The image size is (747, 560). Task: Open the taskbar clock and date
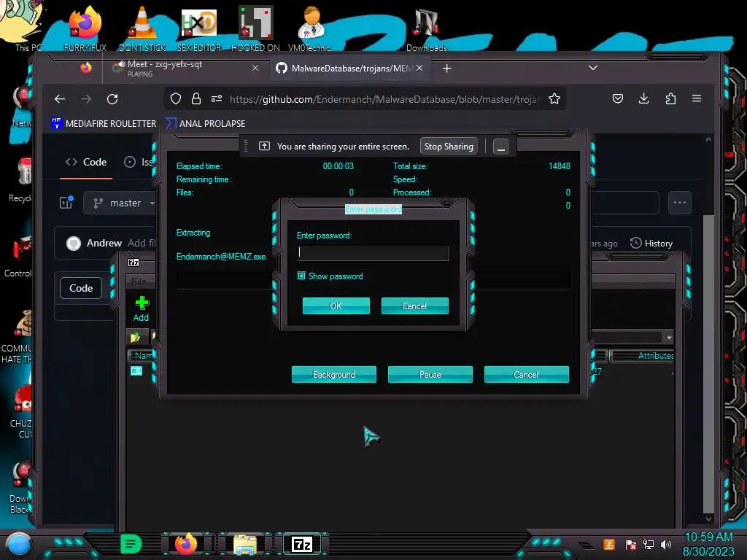click(x=708, y=544)
